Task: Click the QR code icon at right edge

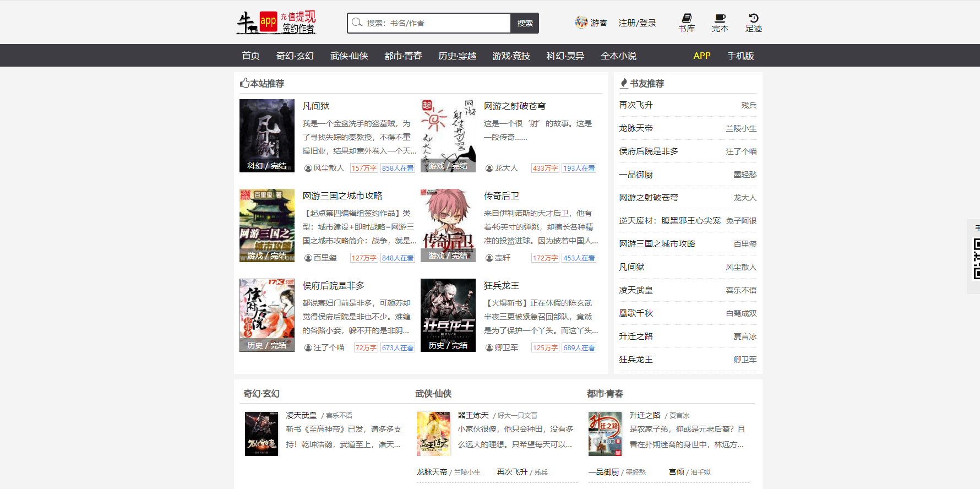Action: pos(976,258)
